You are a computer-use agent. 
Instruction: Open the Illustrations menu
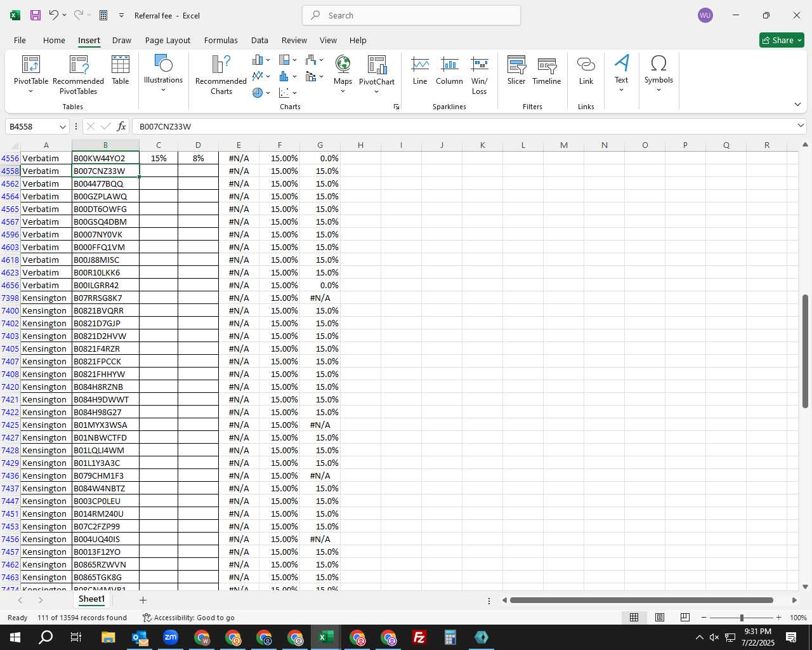pyautogui.click(x=163, y=74)
